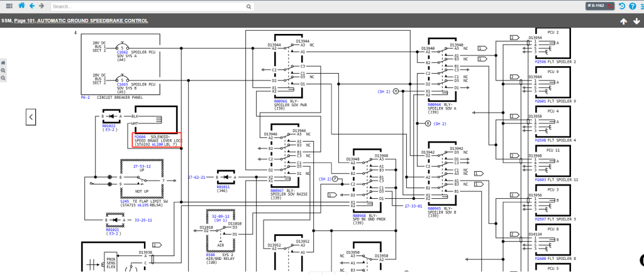Open the R01021 diode reference link
Screen dimensions: 644x275
[x=113, y=230]
